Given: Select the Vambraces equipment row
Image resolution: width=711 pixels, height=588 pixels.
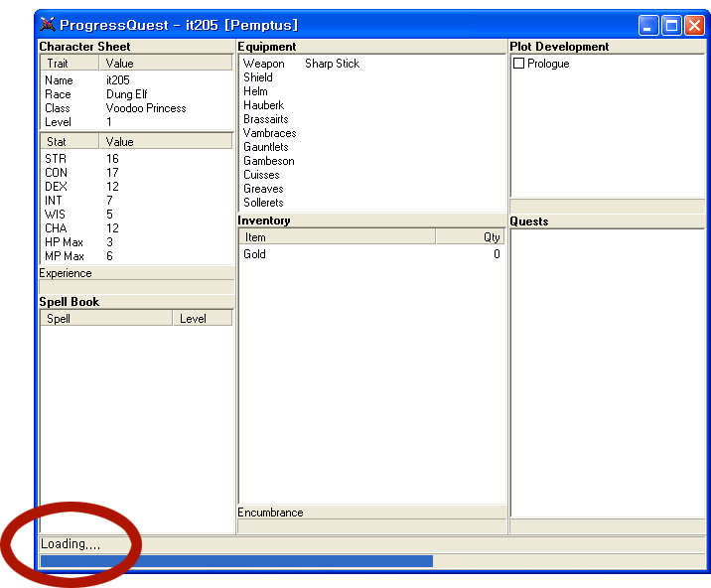Looking at the screenshot, I should coord(371,133).
